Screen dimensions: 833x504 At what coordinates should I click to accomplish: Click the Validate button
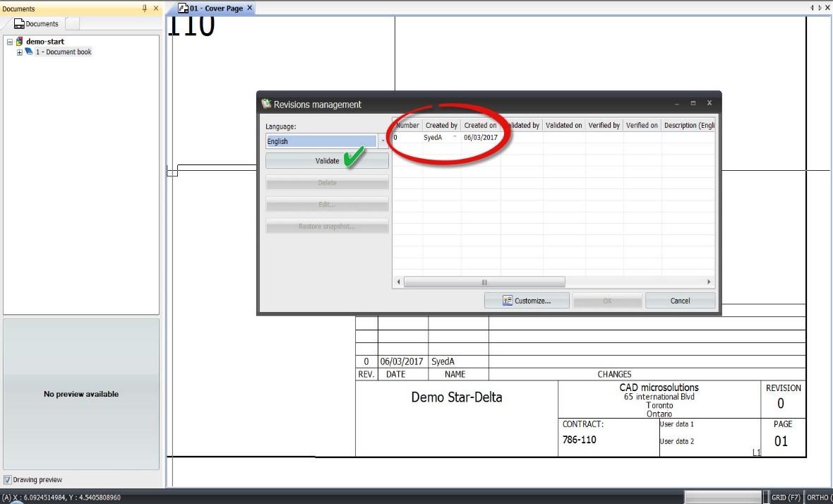coord(328,160)
